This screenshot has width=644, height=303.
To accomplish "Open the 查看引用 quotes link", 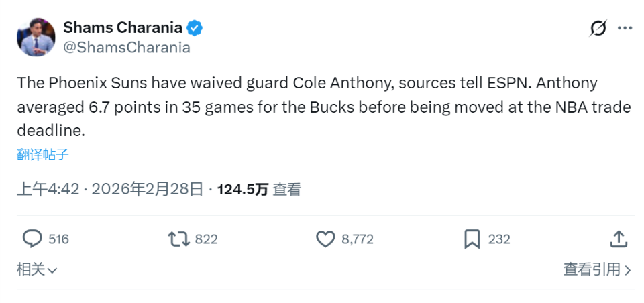I will (x=596, y=269).
